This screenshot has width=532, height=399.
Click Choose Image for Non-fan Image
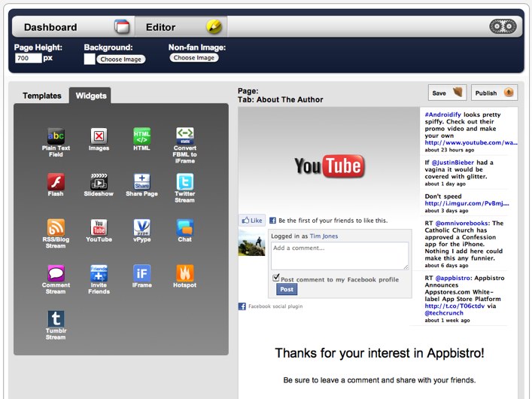194,58
